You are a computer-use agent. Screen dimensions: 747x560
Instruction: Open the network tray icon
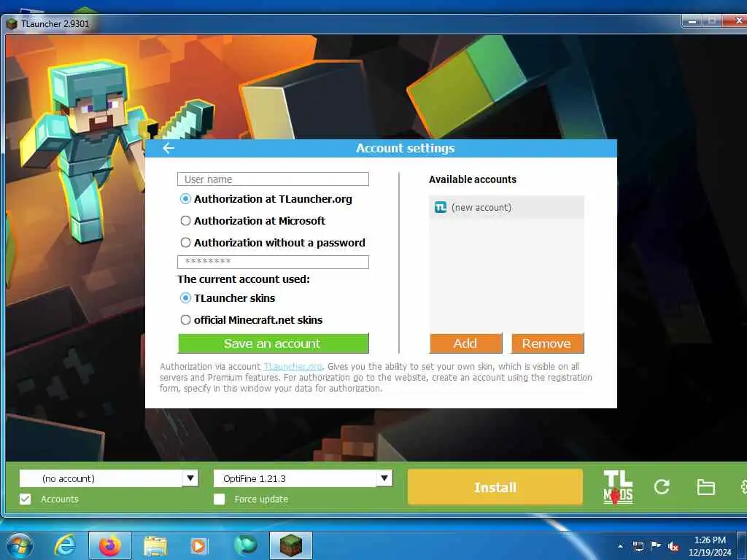[638, 546]
